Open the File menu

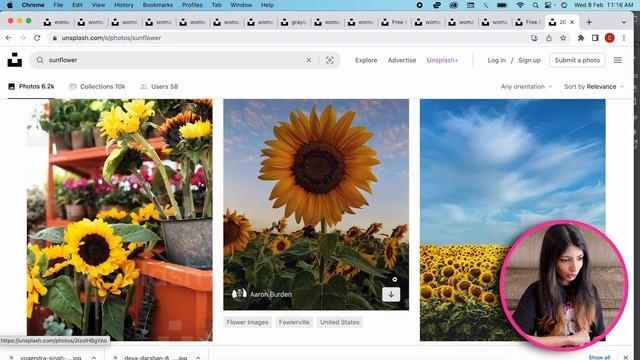coord(58,5)
